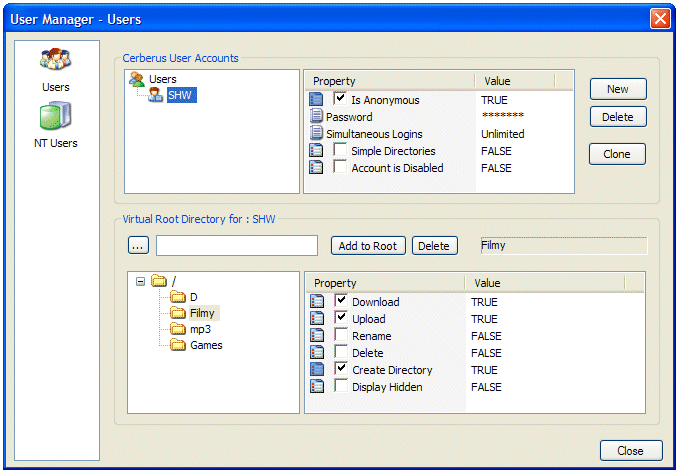The height and width of the screenshot is (473, 679).
Task: Select the D folder icon
Action: coord(178,297)
